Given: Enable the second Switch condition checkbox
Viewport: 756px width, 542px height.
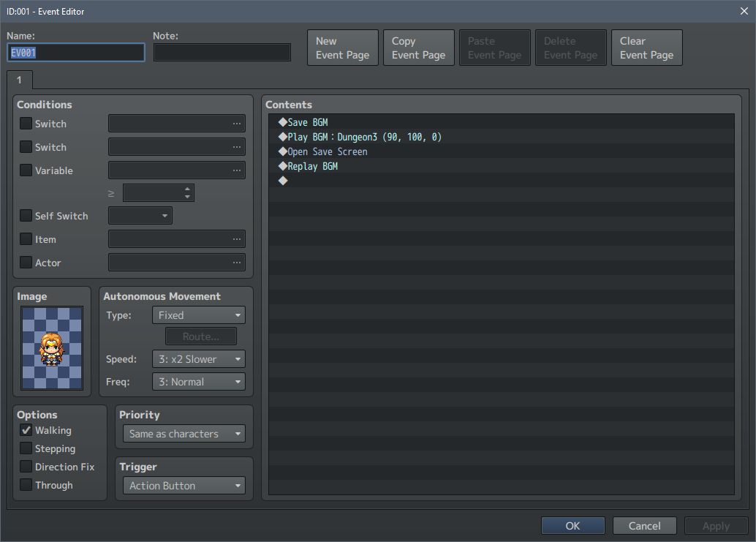Looking at the screenshot, I should 26,146.
